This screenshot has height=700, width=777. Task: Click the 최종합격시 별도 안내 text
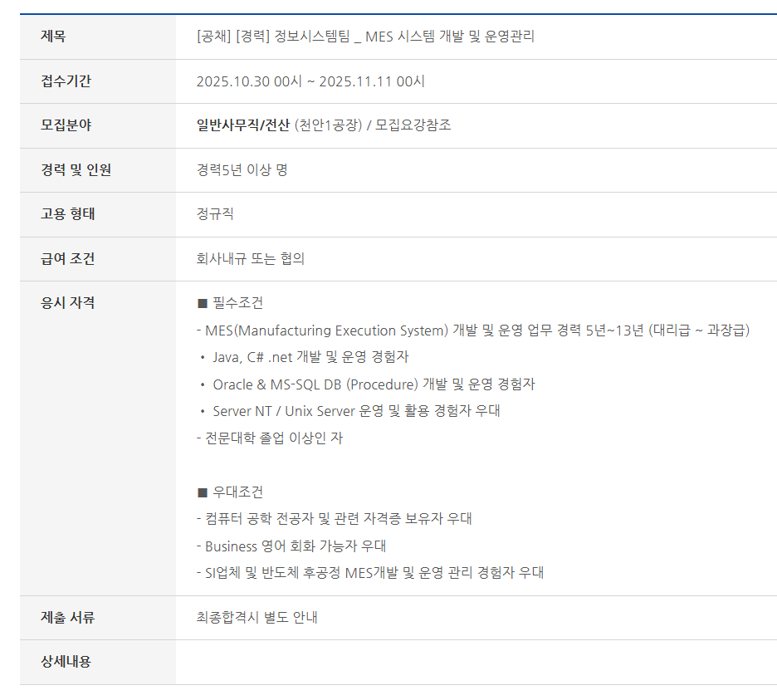point(257,618)
